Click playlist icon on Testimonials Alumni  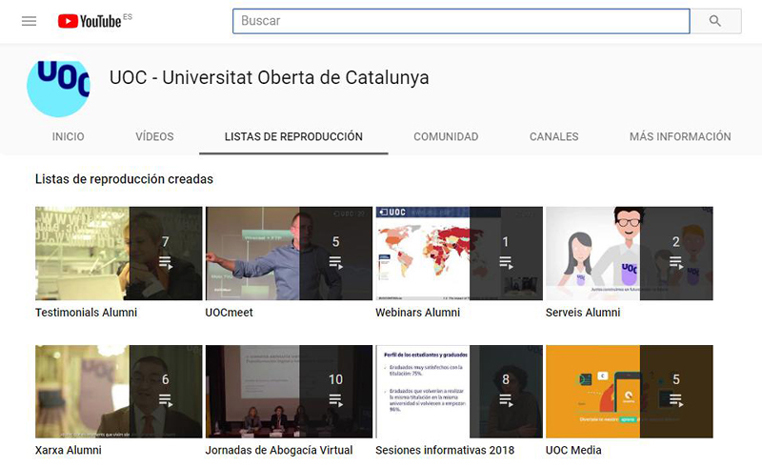[166, 263]
